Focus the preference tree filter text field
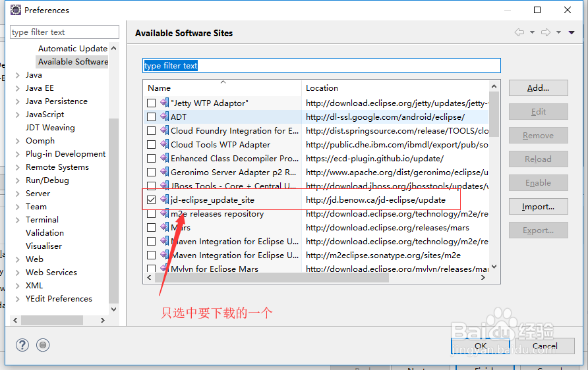Viewport: 588px width, 370px height. 65,32
